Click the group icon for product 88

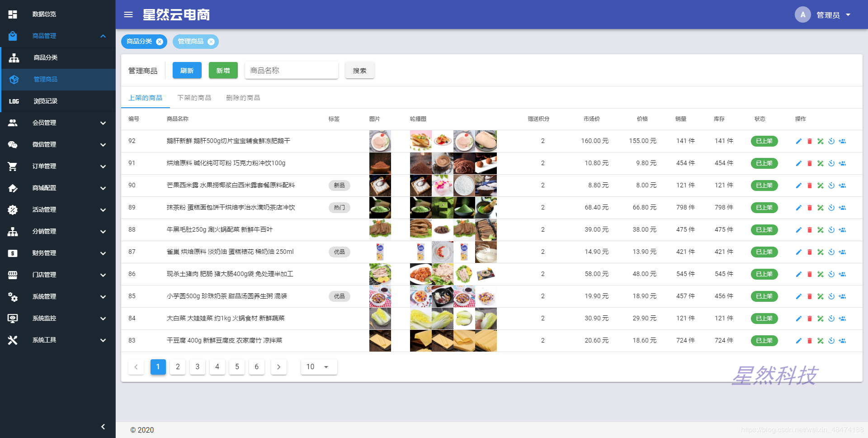[x=842, y=230]
